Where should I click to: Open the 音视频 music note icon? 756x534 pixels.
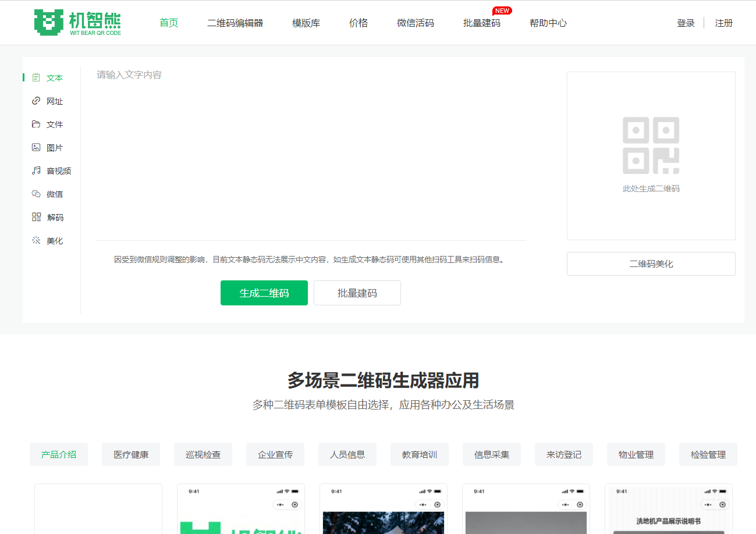36,170
